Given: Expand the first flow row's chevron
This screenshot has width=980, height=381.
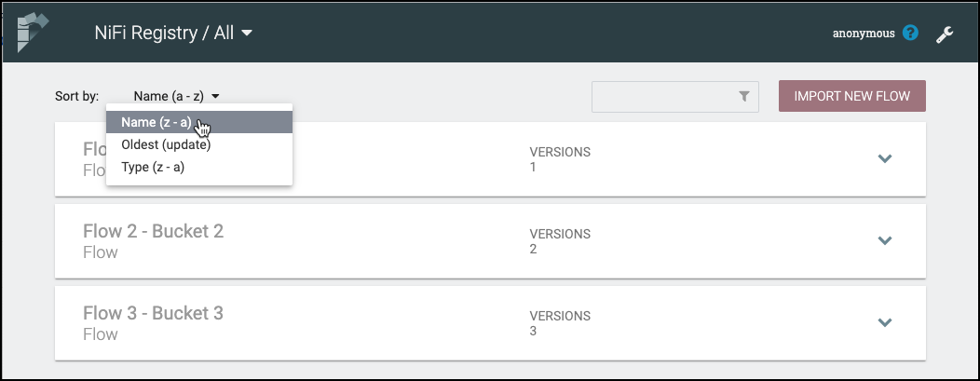Looking at the screenshot, I should pos(885,158).
